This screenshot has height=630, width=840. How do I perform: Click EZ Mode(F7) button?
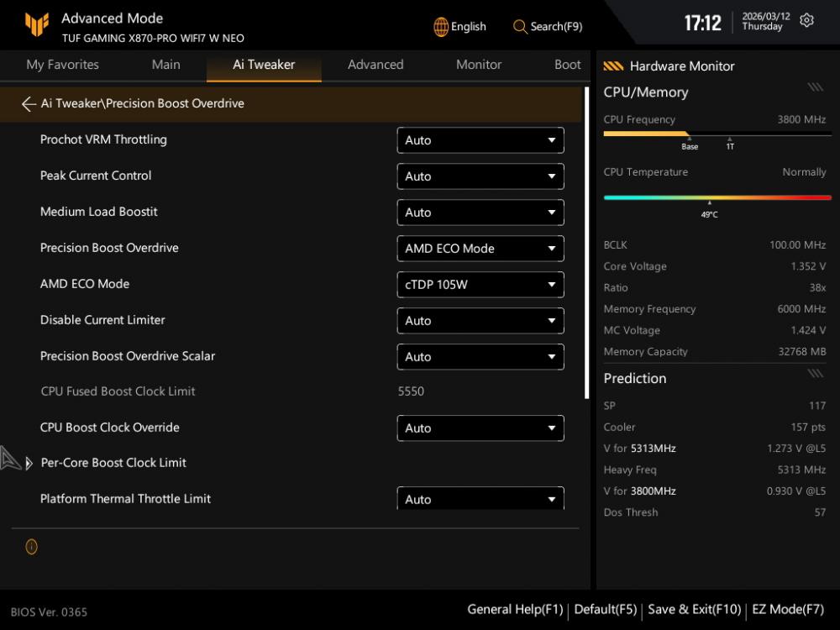tap(788, 610)
